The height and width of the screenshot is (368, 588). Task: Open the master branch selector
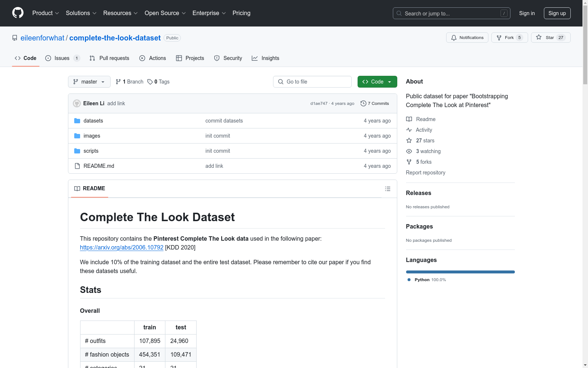89,82
